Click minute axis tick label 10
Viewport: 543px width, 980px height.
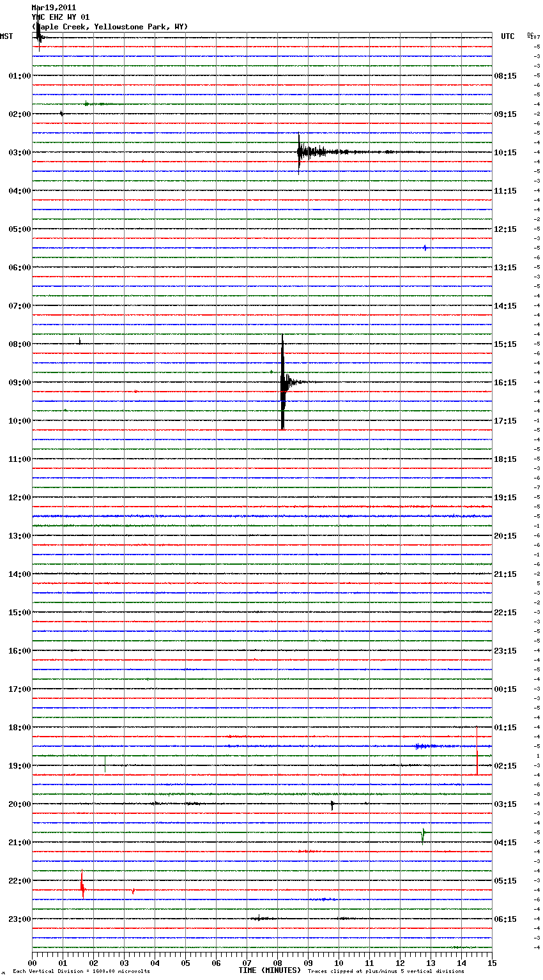point(339,963)
